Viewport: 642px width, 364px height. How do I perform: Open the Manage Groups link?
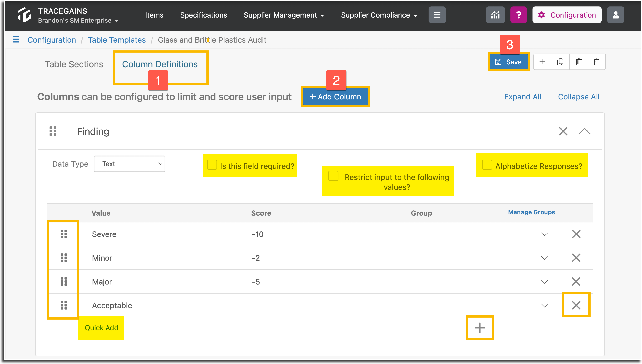532,212
